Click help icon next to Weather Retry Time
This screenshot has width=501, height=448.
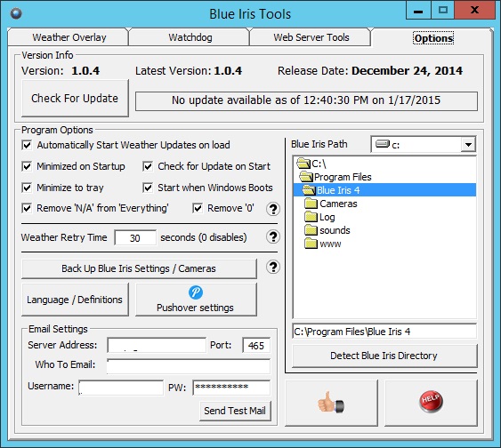coord(273,237)
